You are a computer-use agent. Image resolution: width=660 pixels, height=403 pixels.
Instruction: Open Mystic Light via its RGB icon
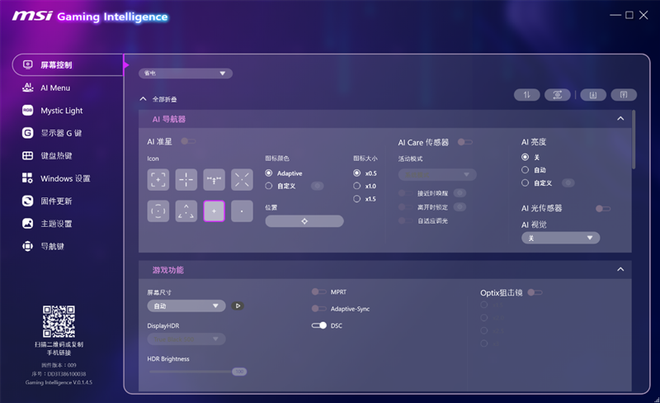[27, 110]
